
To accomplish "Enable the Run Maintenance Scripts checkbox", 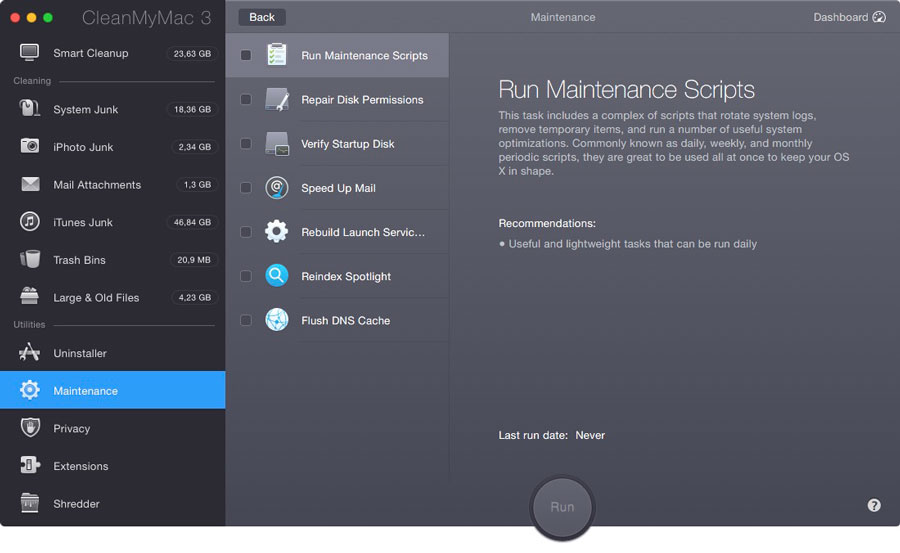I will pyautogui.click(x=246, y=55).
